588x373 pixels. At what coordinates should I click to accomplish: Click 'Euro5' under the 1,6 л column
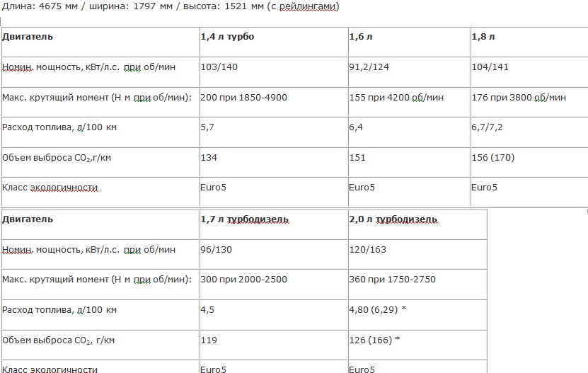pyautogui.click(x=362, y=188)
